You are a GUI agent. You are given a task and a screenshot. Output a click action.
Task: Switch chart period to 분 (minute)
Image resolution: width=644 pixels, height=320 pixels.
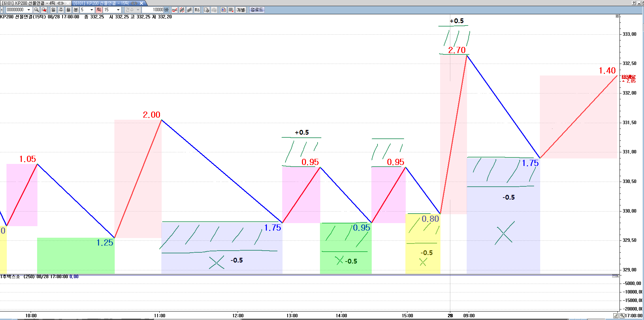pyautogui.click(x=76, y=10)
